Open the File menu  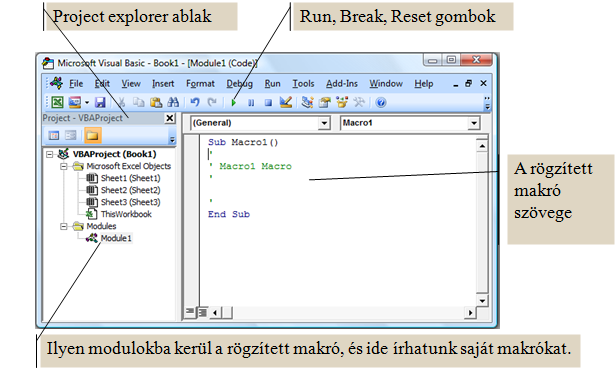[76, 84]
